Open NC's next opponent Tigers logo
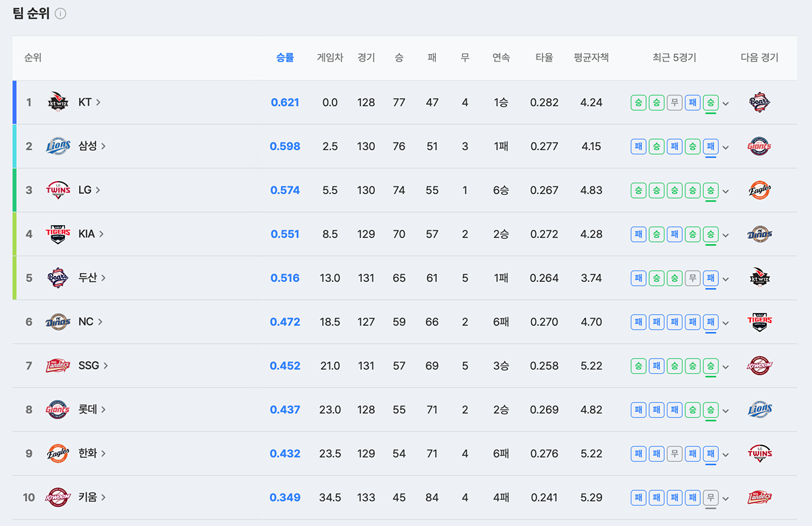The width and height of the screenshot is (812, 526). tap(760, 322)
